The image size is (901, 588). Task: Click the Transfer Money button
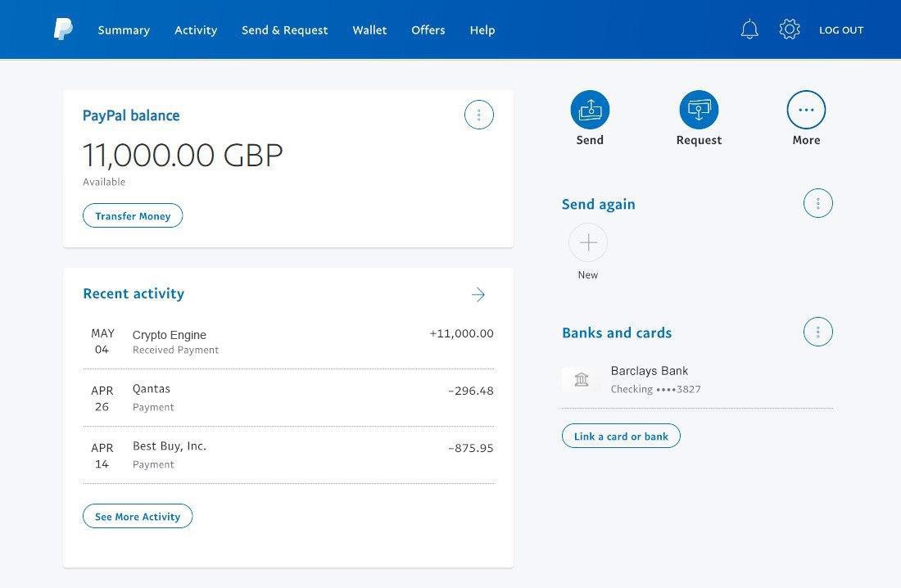(x=133, y=215)
